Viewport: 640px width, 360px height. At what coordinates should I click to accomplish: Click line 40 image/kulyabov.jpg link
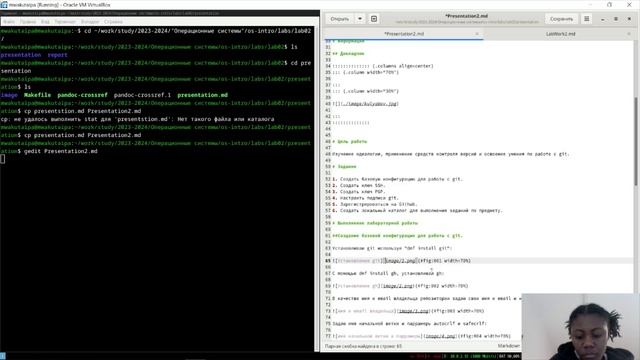click(369, 104)
